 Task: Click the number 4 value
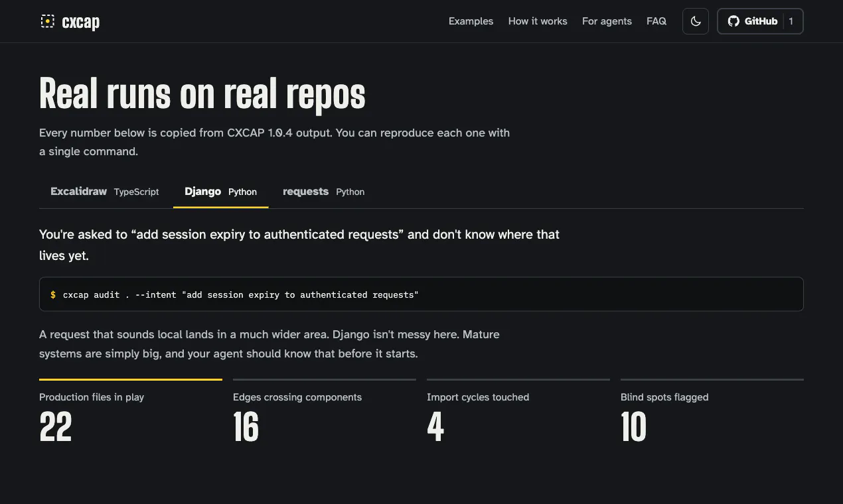click(435, 427)
